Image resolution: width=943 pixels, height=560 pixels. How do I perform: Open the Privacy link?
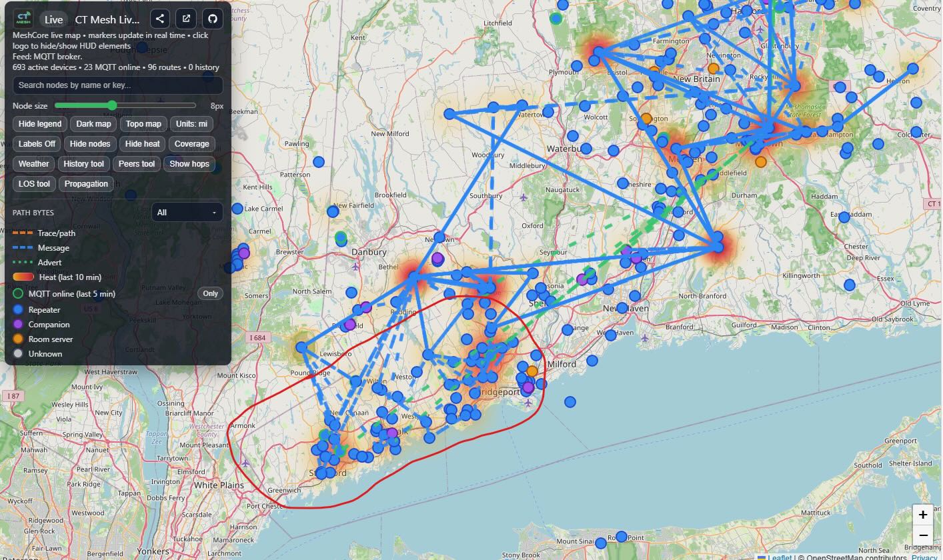point(924,557)
